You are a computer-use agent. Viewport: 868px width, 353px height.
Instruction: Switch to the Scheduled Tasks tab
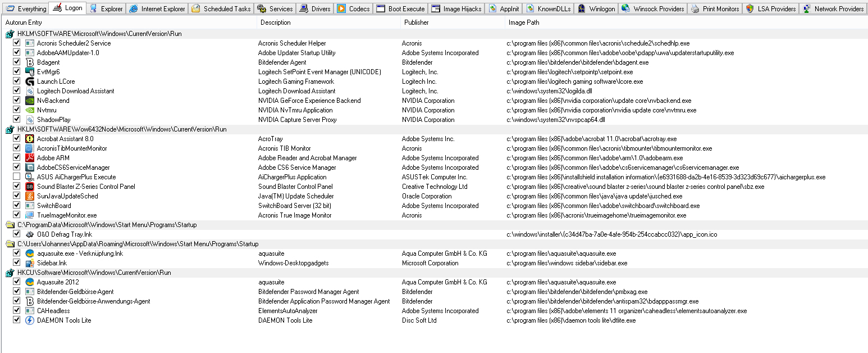click(221, 8)
